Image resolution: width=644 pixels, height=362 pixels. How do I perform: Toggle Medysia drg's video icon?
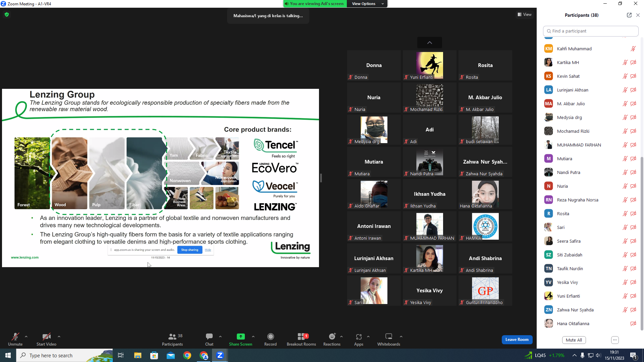click(633, 117)
